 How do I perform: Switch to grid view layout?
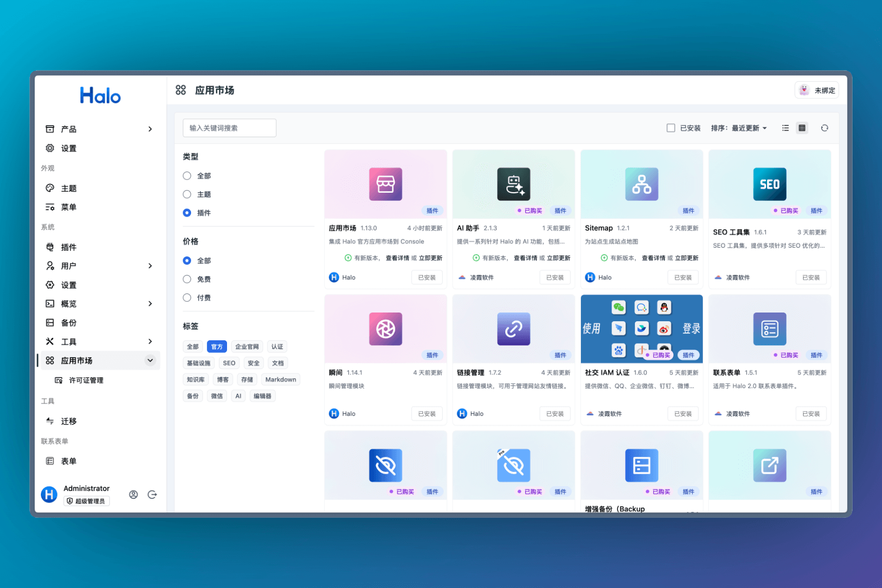pyautogui.click(x=802, y=128)
